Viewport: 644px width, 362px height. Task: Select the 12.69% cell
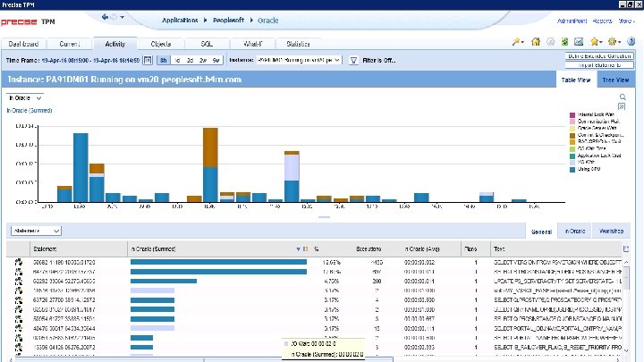pyautogui.click(x=332, y=262)
